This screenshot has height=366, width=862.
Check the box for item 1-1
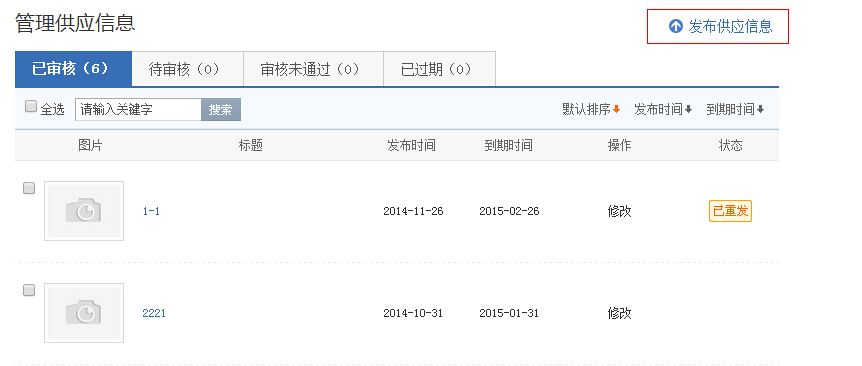coord(29,188)
